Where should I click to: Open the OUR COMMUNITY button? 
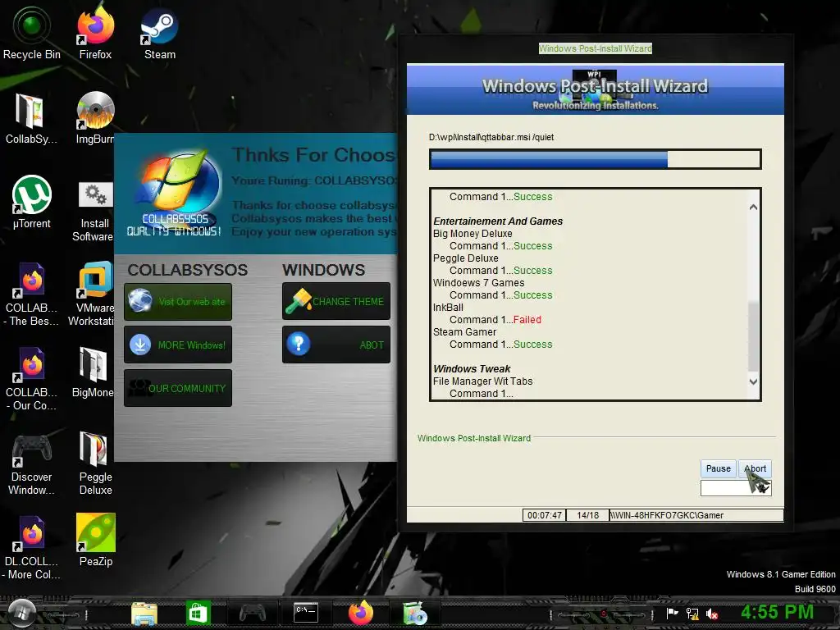click(178, 388)
